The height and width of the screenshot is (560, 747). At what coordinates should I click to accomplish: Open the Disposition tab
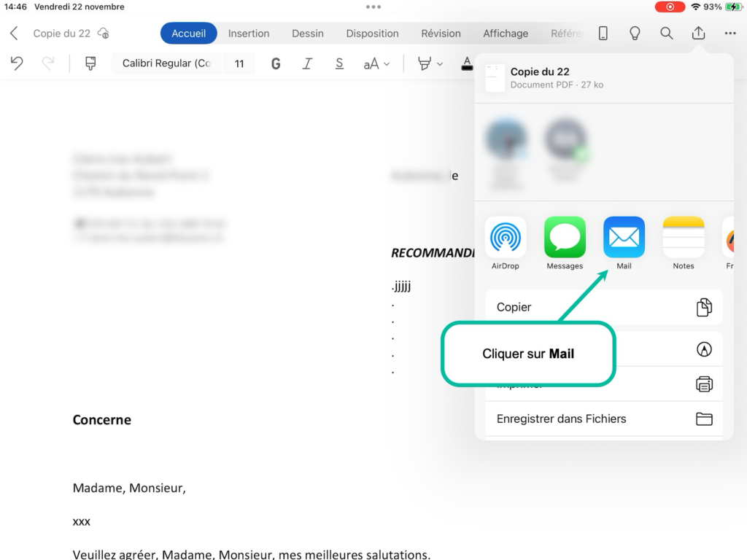coord(372,34)
